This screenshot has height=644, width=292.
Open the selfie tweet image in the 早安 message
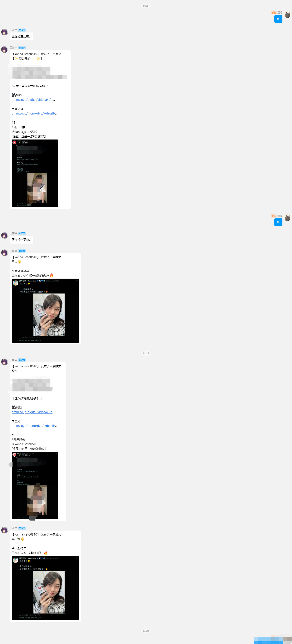coord(45,310)
